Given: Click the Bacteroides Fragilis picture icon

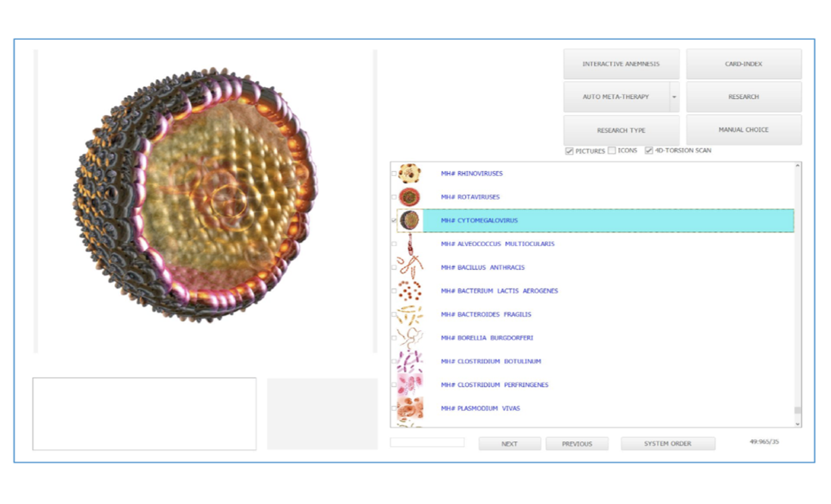Looking at the screenshot, I should [409, 315].
